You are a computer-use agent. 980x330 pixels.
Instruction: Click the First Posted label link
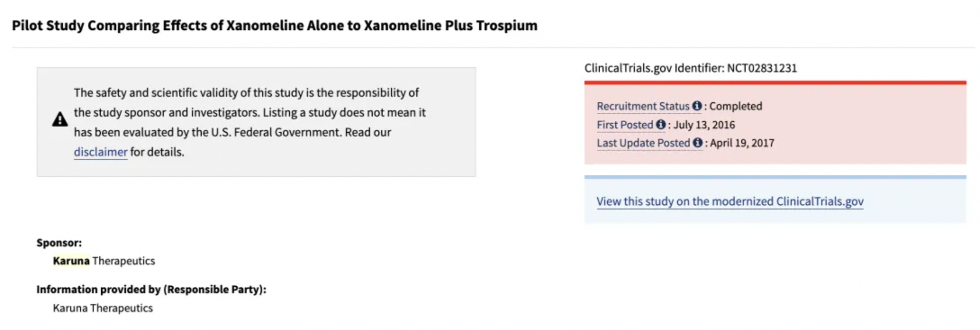625,125
